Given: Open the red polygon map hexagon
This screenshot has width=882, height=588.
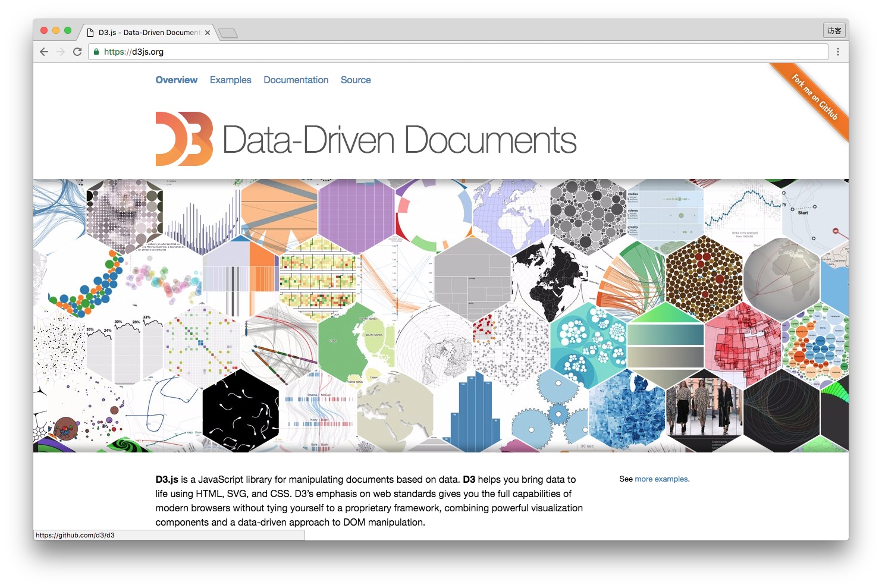Looking at the screenshot, I should click(x=743, y=345).
